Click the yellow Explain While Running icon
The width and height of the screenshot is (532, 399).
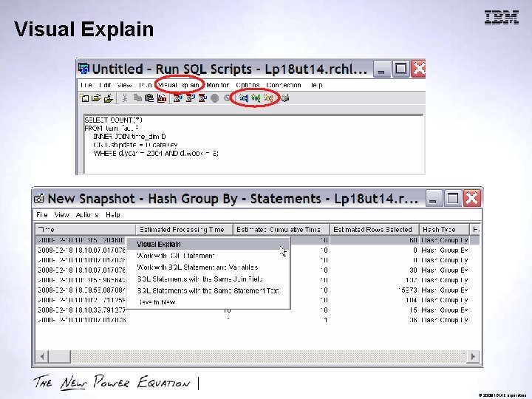coord(268,98)
